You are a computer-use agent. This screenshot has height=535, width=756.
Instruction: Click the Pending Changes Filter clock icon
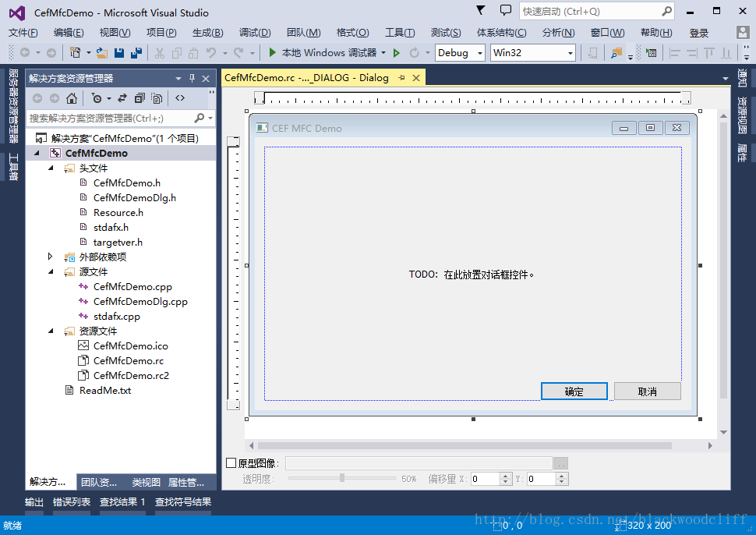pyautogui.click(x=97, y=98)
